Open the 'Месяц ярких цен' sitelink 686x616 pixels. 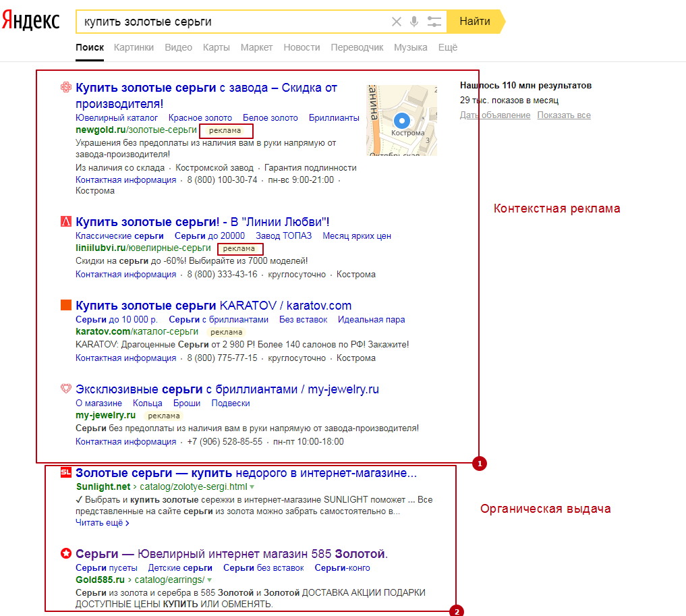357,236
